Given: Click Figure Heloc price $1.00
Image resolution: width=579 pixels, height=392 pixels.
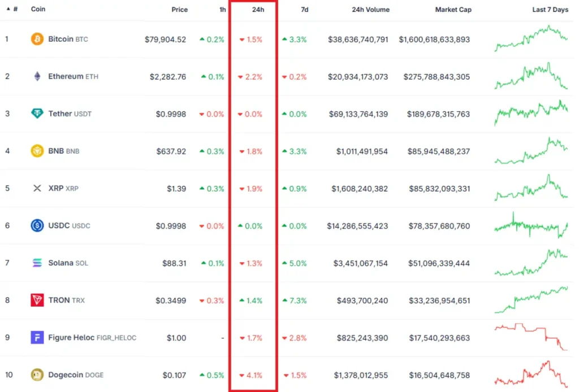Looking at the screenshot, I should point(176,338).
